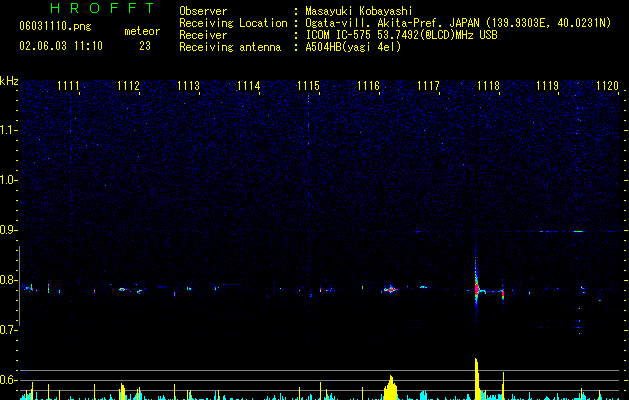This screenshot has width=629, height=400.
Task: Click the broad yellow intensity peak after 1116
Action: tap(390, 388)
